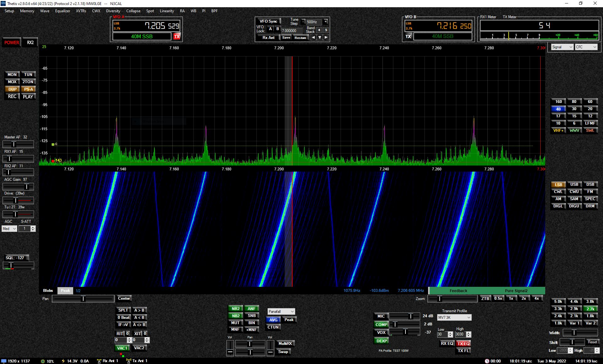Increase the RIT offset stepper

coord(129,339)
